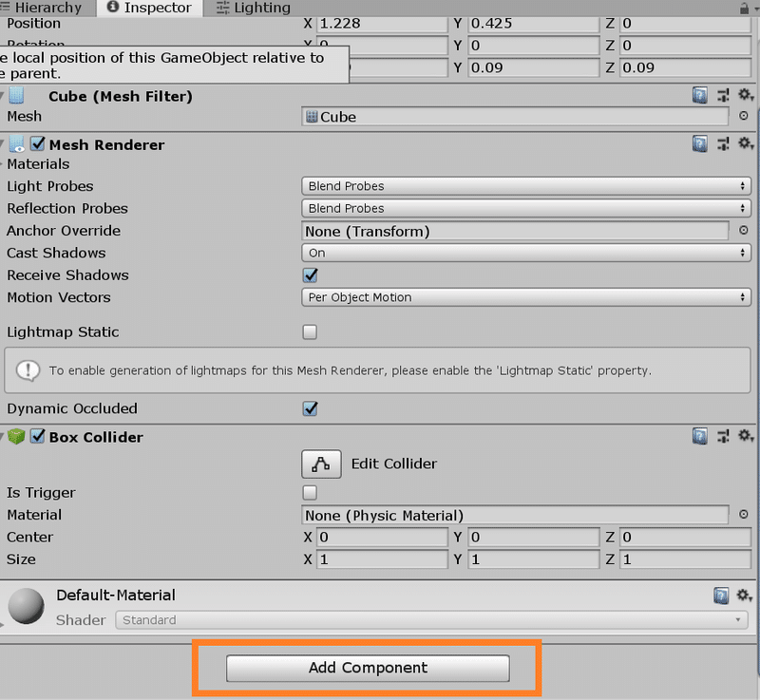
Task: Open the Mesh Renderer help reference icon
Action: [x=699, y=143]
